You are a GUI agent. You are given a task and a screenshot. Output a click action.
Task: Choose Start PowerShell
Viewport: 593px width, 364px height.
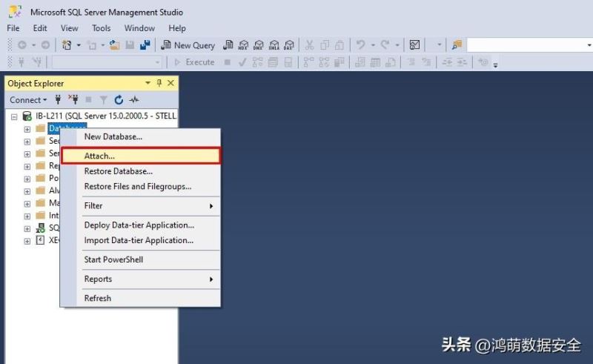click(x=141, y=259)
